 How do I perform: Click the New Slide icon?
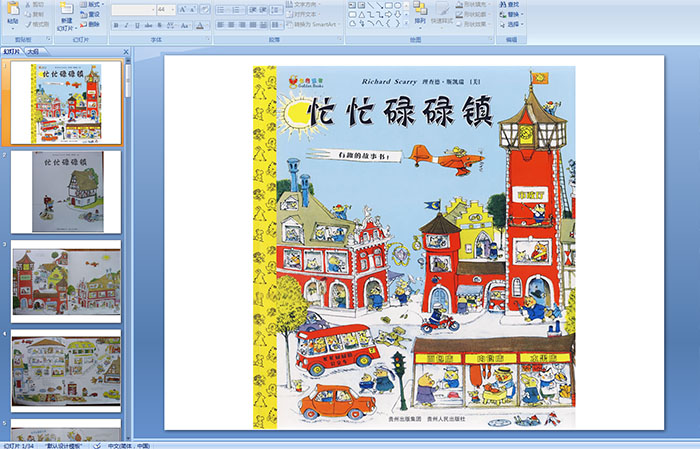[x=67, y=8]
